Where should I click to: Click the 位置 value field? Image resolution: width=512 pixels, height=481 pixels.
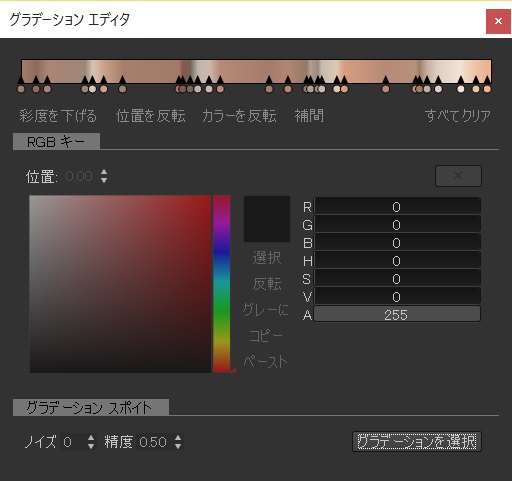click(79, 176)
